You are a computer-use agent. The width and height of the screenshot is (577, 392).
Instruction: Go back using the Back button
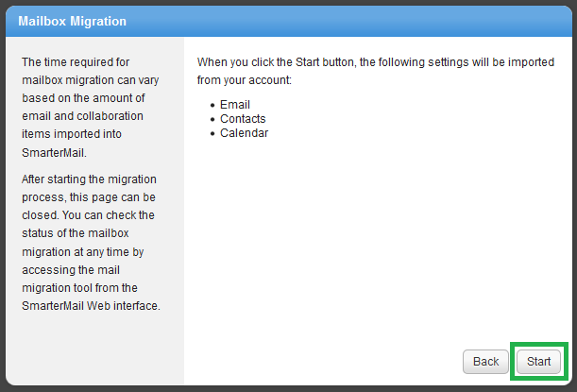point(485,362)
